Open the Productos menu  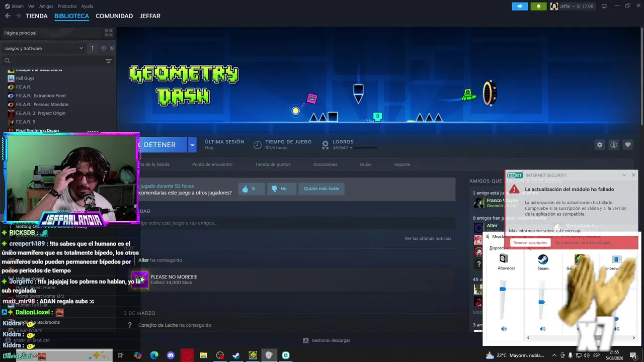pyautogui.click(x=67, y=6)
